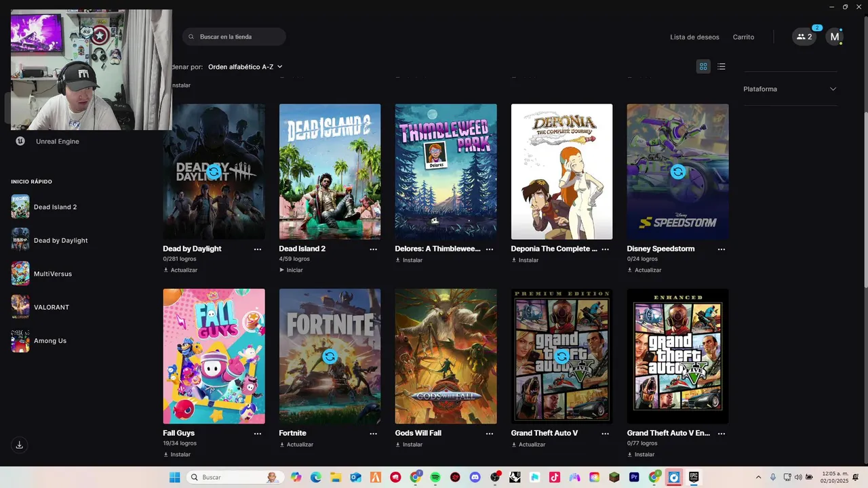The height and width of the screenshot is (488, 868).
Task: Click the store search field
Action: tap(234, 37)
